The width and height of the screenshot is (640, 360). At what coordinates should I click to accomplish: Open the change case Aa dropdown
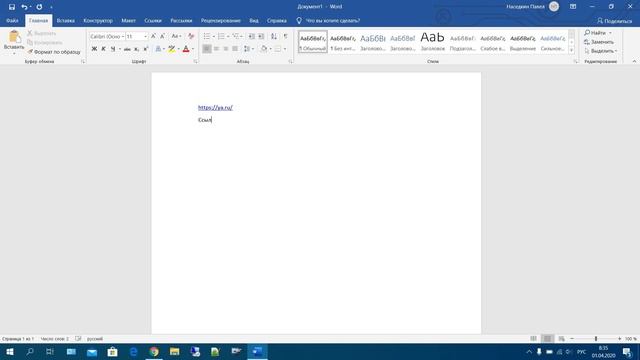(x=176, y=36)
